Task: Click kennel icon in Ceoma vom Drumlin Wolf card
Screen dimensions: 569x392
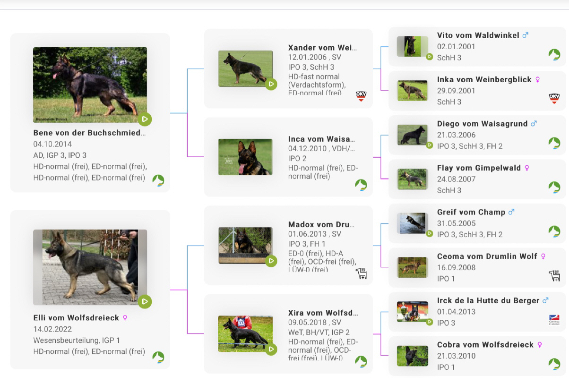Action: [554, 275]
